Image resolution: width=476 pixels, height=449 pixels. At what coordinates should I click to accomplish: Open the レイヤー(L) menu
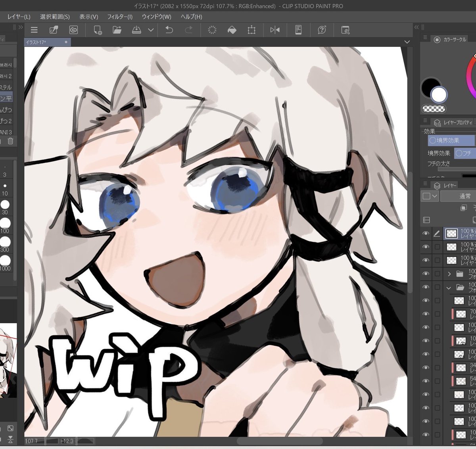click(x=19, y=17)
